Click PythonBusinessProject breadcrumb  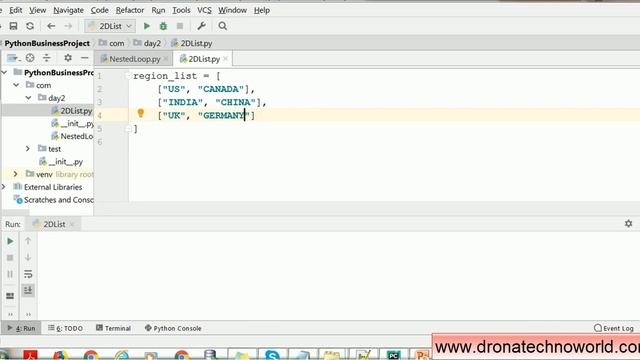pos(47,43)
